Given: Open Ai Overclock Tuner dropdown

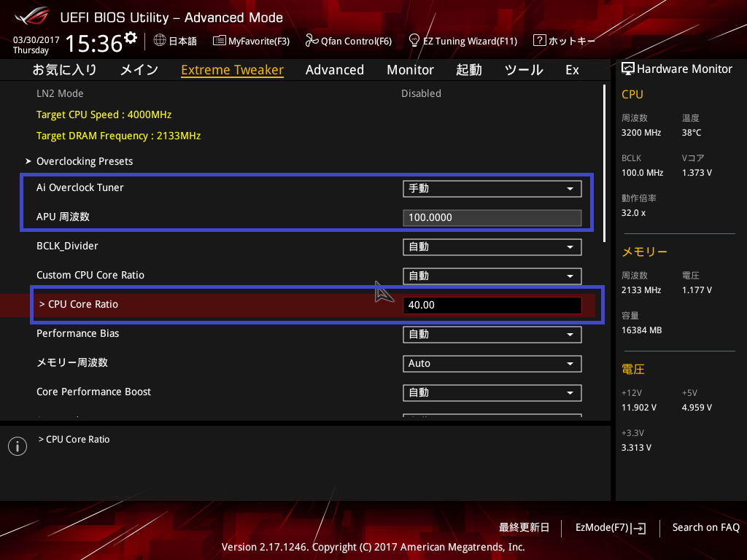Looking at the screenshot, I should click(492, 189).
